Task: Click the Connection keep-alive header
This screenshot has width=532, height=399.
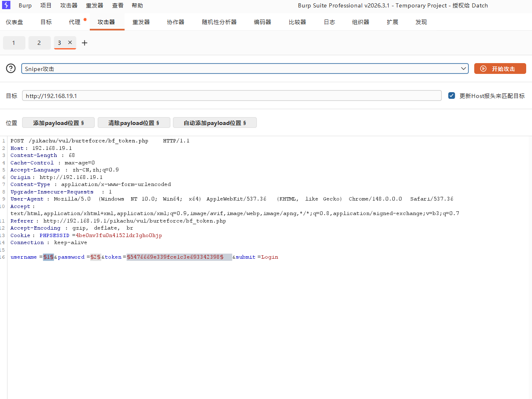Action: [x=49, y=242]
